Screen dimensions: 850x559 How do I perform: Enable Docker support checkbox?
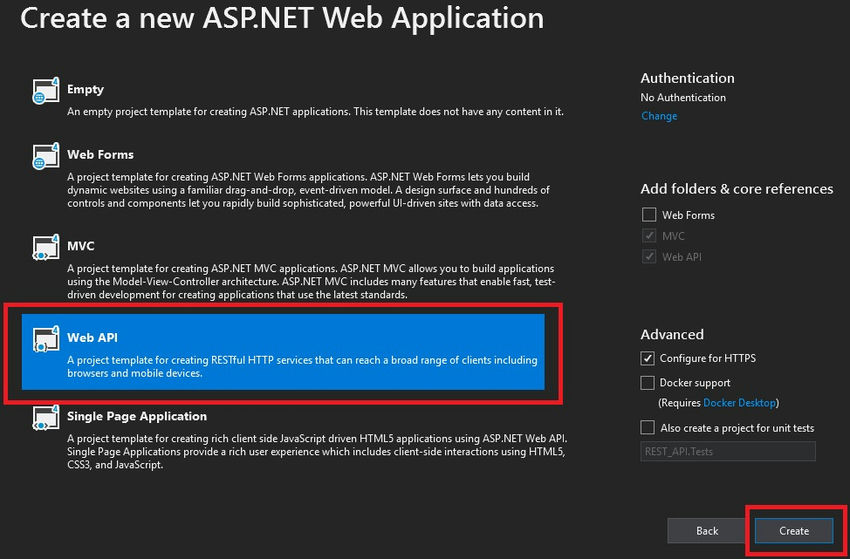647,383
